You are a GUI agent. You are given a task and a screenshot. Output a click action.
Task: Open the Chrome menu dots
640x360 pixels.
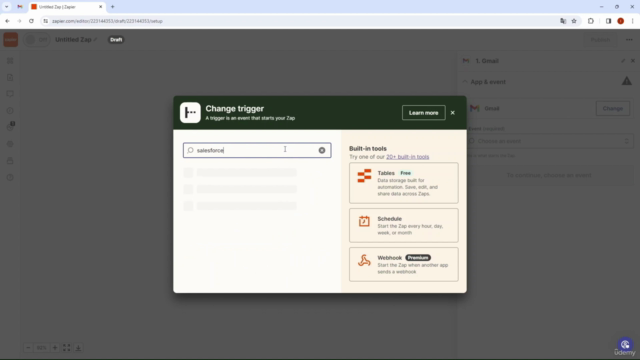click(x=632, y=21)
